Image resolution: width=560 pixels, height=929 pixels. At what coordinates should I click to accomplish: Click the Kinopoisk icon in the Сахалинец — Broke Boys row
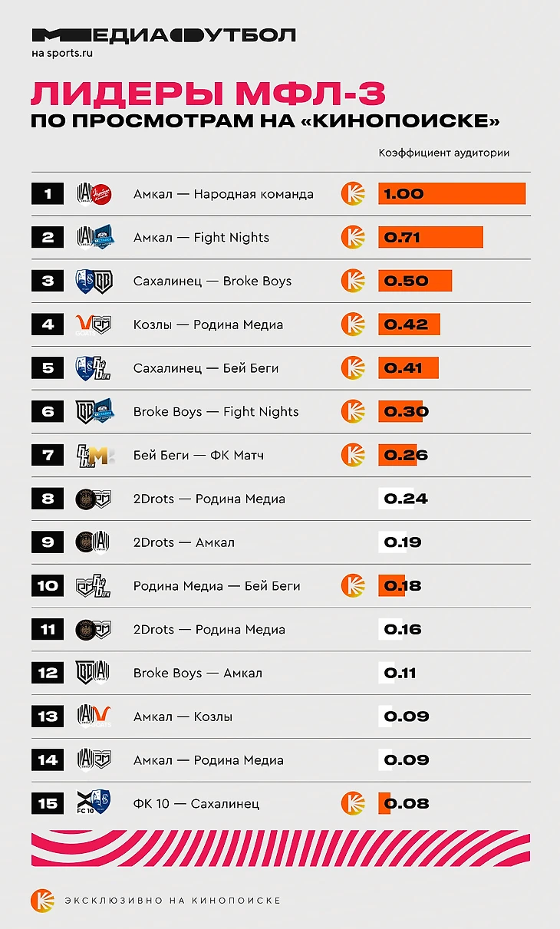tap(353, 281)
